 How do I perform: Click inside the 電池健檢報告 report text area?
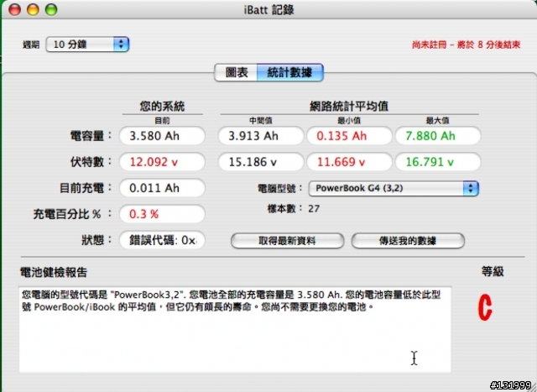pos(235,329)
